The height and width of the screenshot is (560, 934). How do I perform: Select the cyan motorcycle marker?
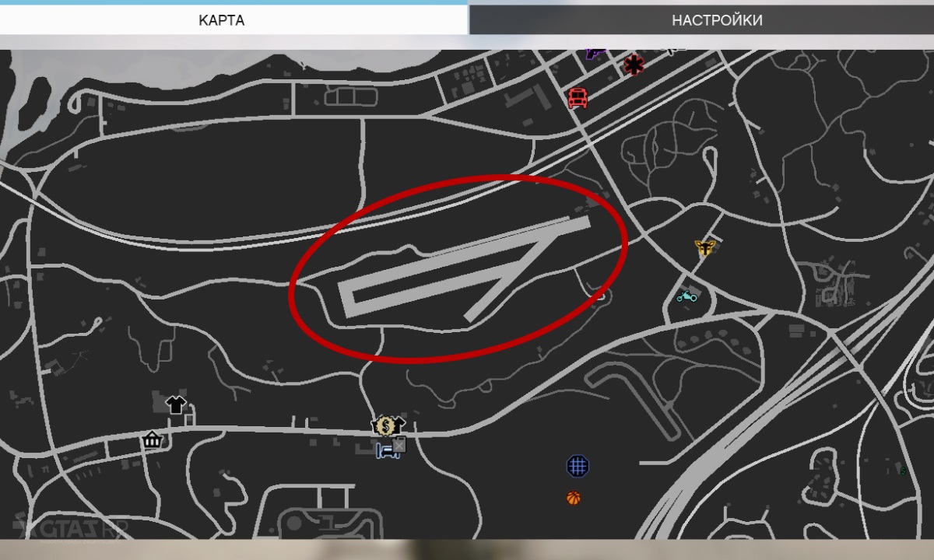coord(686,296)
